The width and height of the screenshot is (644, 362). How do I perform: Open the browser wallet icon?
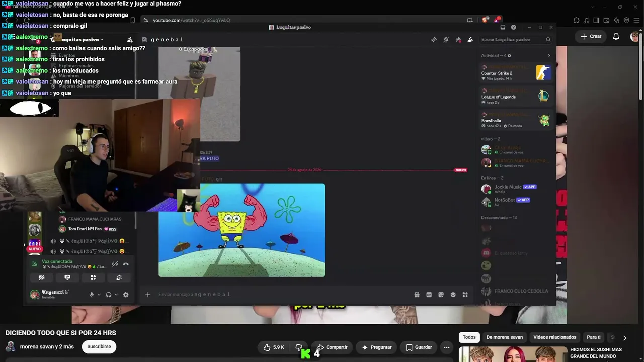tap(606, 20)
